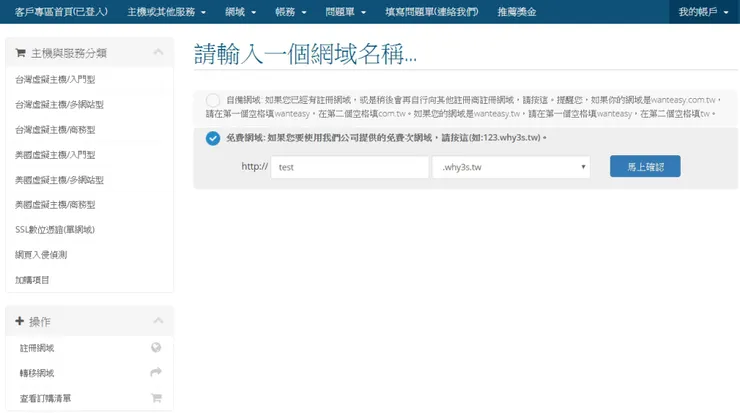The width and height of the screenshot is (740, 413).
Task: Click the share arrow icon in 轉移網域 row
Action: point(156,372)
